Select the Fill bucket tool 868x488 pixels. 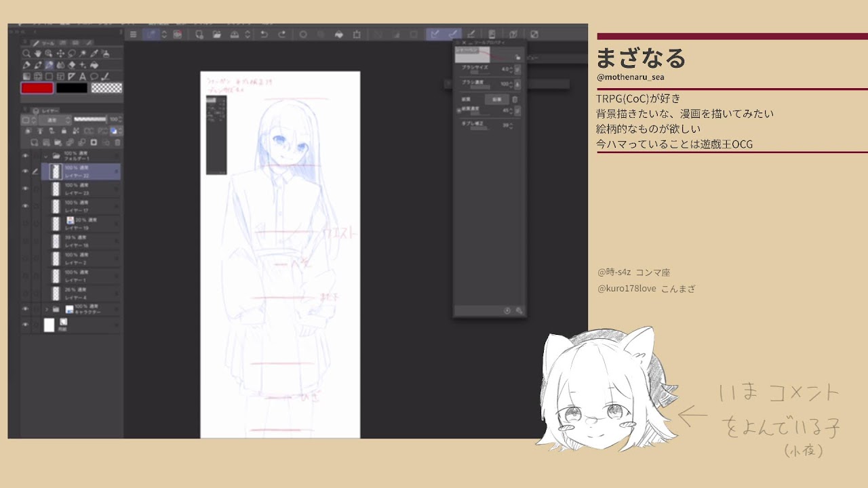pos(94,65)
